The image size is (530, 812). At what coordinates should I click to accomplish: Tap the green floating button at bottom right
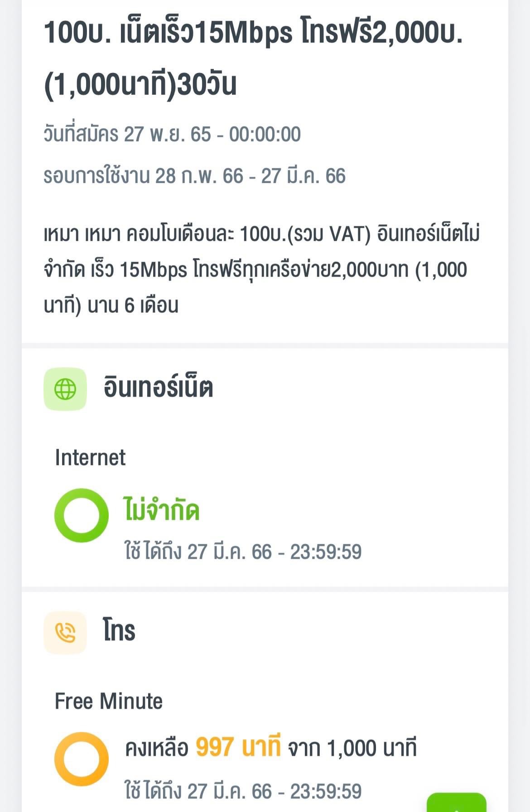click(x=457, y=802)
